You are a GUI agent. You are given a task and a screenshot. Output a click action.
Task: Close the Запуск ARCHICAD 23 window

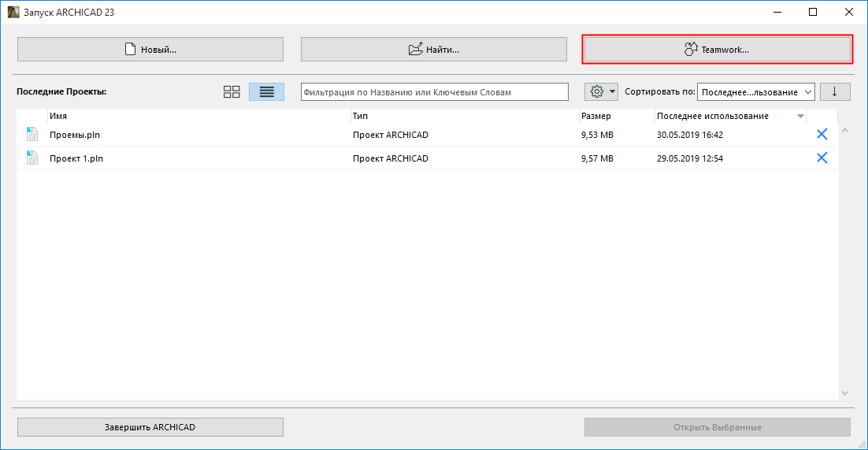click(x=848, y=12)
